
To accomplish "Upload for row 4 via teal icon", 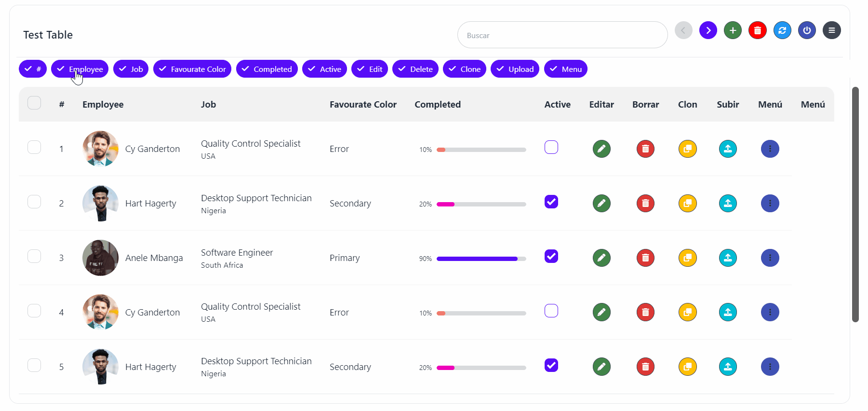I will point(728,312).
